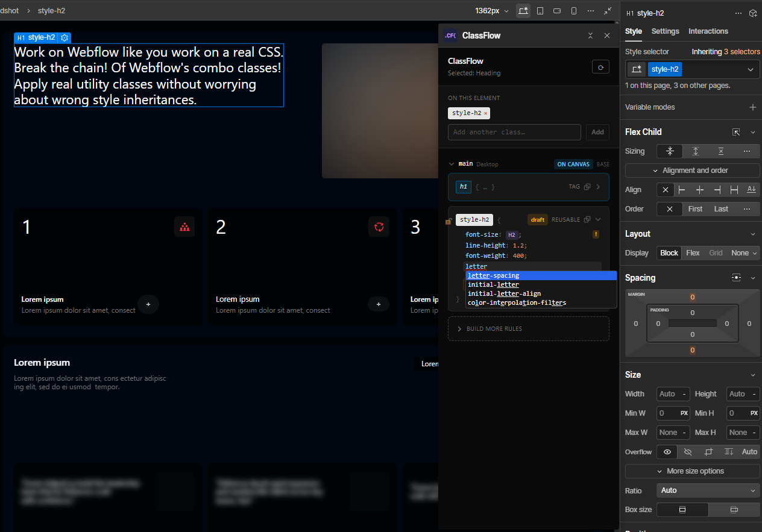Screen dimensions: 762x532
Task: Switch to tablet breakpoint icon
Action: pyautogui.click(x=540, y=11)
